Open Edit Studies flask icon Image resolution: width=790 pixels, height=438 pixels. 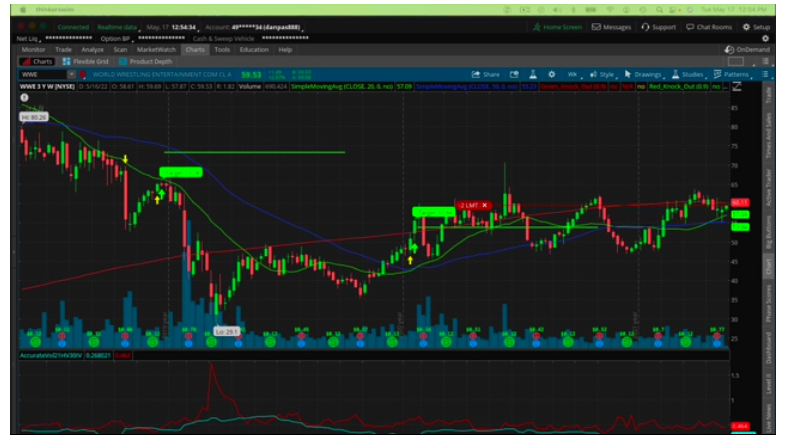(x=533, y=75)
